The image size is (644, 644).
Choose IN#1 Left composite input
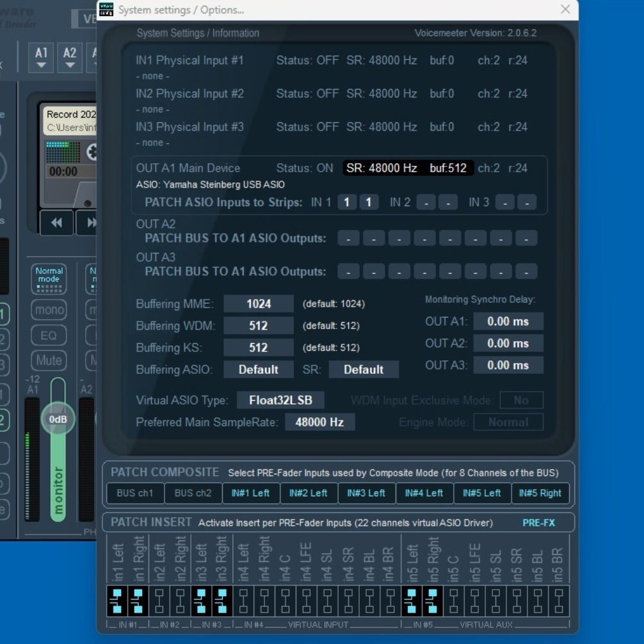pyautogui.click(x=250, y=493)
